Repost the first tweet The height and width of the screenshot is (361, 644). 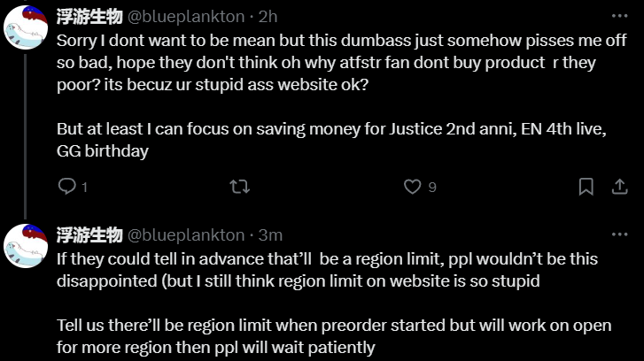click(x=239, y=187)
